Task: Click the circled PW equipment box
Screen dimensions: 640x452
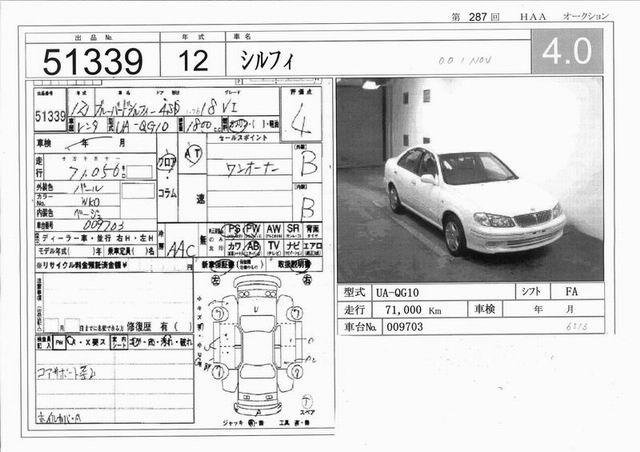Action: tap(251, 230)
